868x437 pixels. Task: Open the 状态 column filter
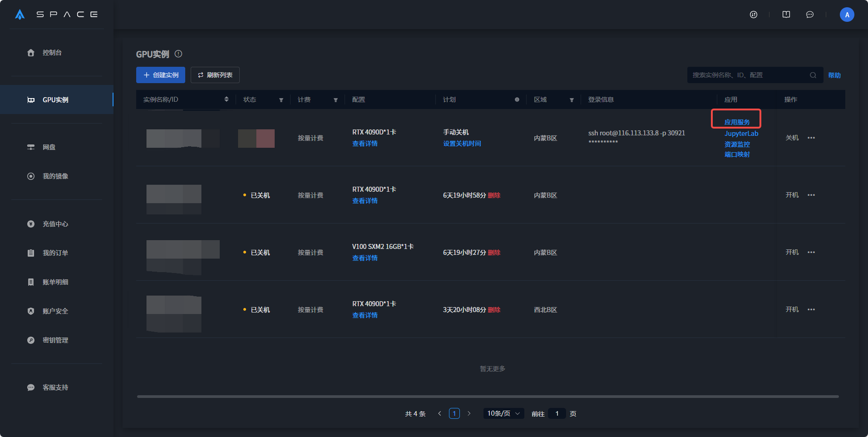pyautogui.click(x=281, y=100)
